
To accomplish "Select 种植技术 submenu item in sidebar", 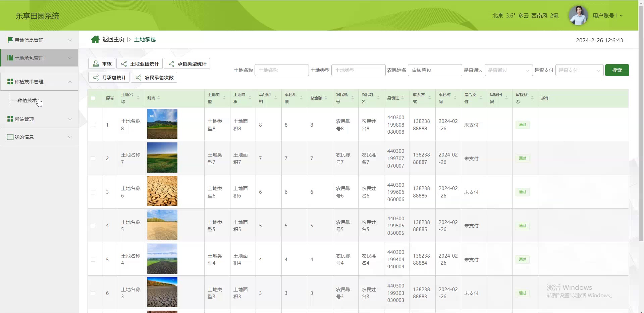I will pos(27,100).
